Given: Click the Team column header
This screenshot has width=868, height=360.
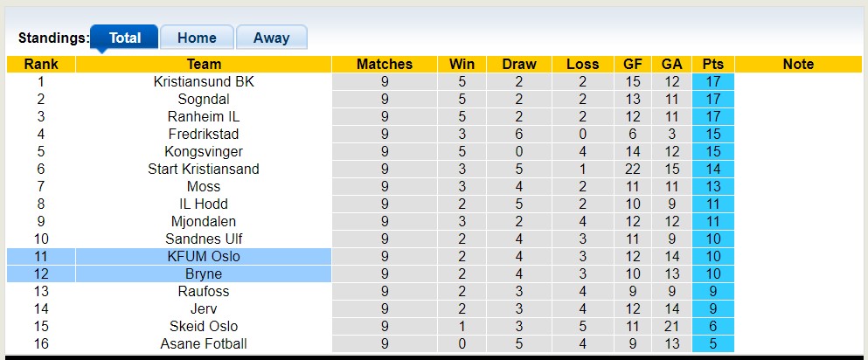Looking at the screenshot, I should point(204,64).
